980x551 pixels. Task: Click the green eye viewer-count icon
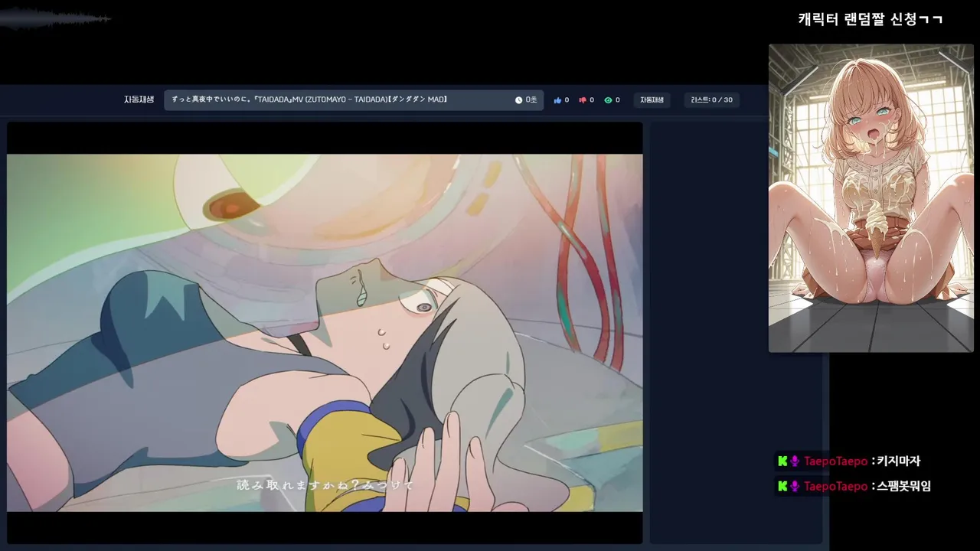click(x=608, y=100)
